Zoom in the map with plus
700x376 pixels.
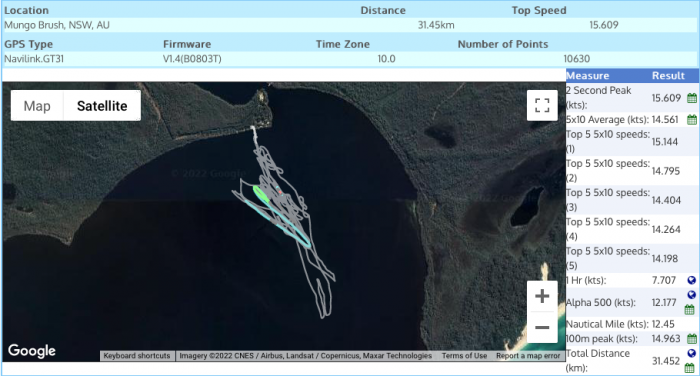542,296
